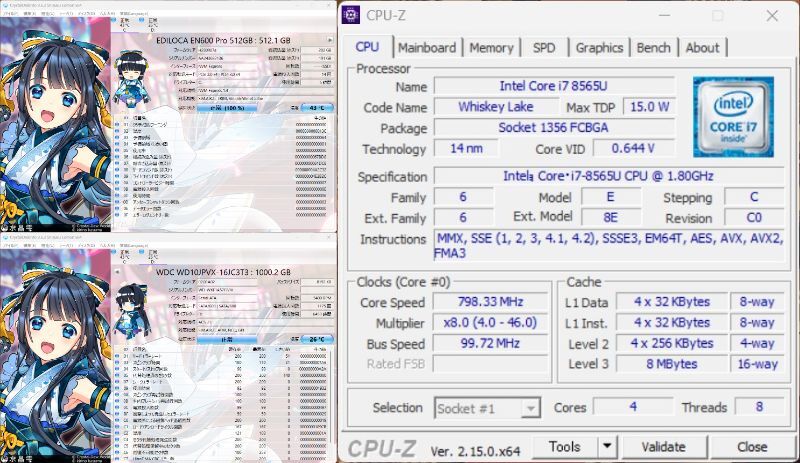Click the Revision C0 value
This screenshot has height=463, width=800.
pyautogui.click(x=754, y=218)
